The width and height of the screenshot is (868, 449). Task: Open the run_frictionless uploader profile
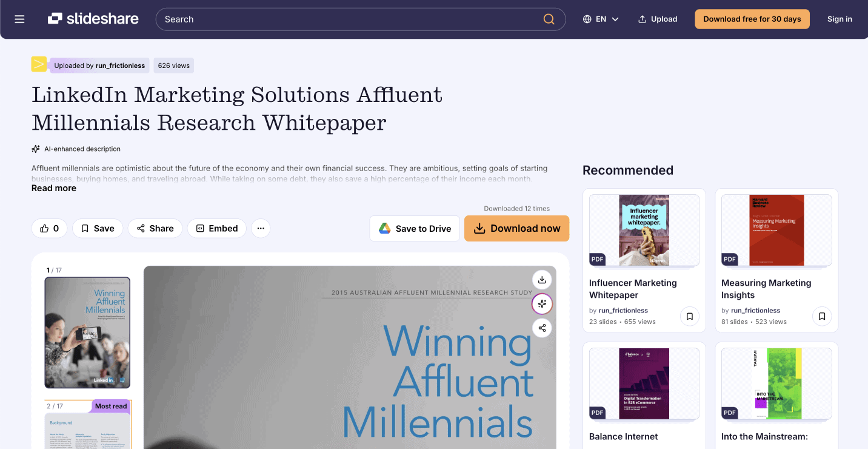120,66
